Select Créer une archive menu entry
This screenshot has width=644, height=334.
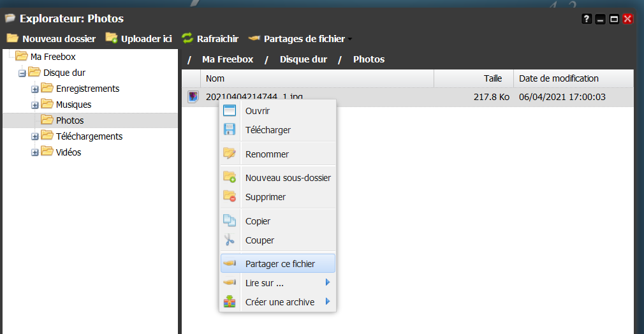[x=279, y=302]
